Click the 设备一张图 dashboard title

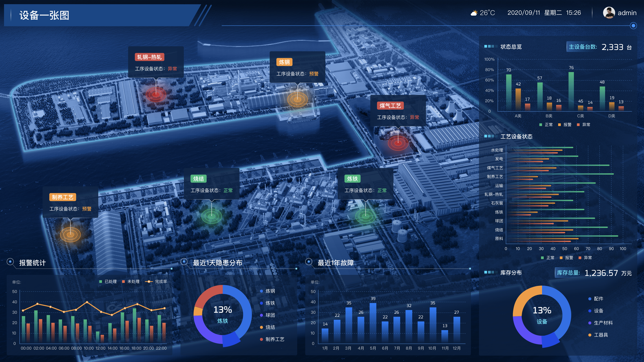coord(44,15)
